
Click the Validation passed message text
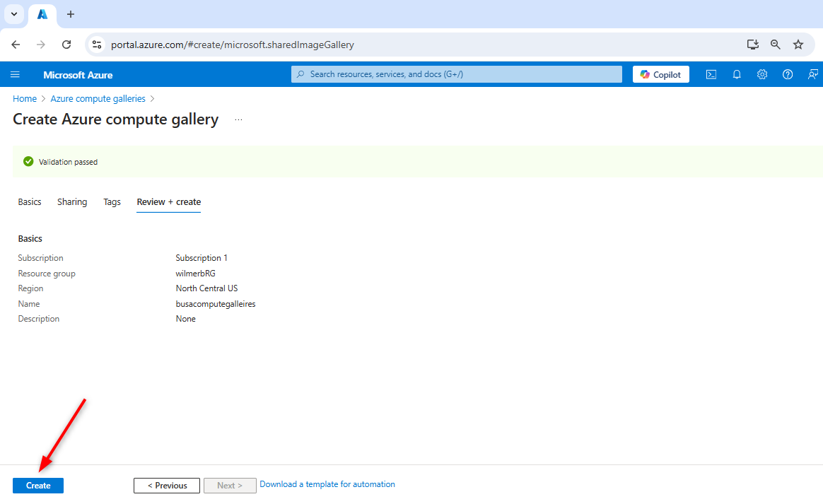[x=69, y=162]
